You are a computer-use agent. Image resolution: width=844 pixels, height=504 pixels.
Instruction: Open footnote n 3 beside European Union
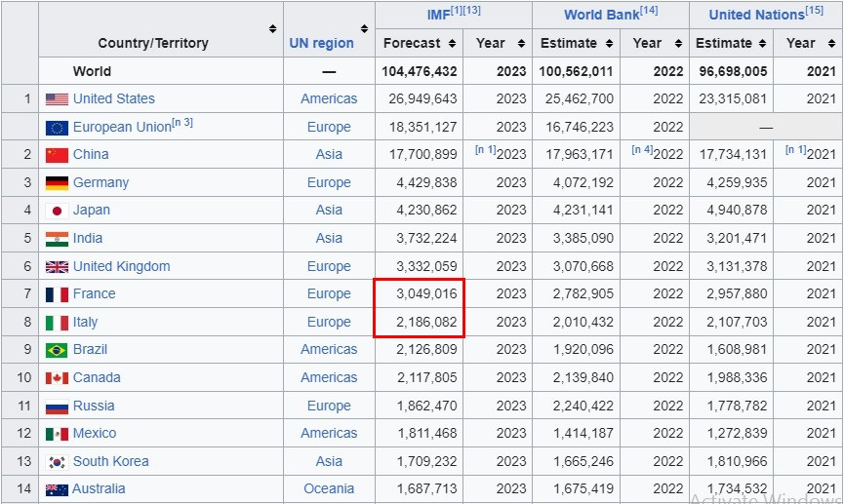[x=182, y=123]
